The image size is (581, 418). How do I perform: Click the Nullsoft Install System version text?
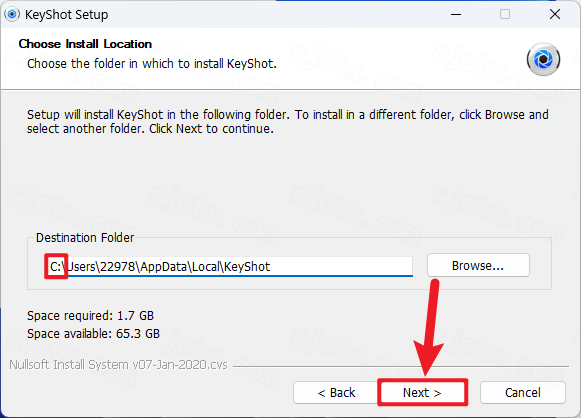coord(119,365)
